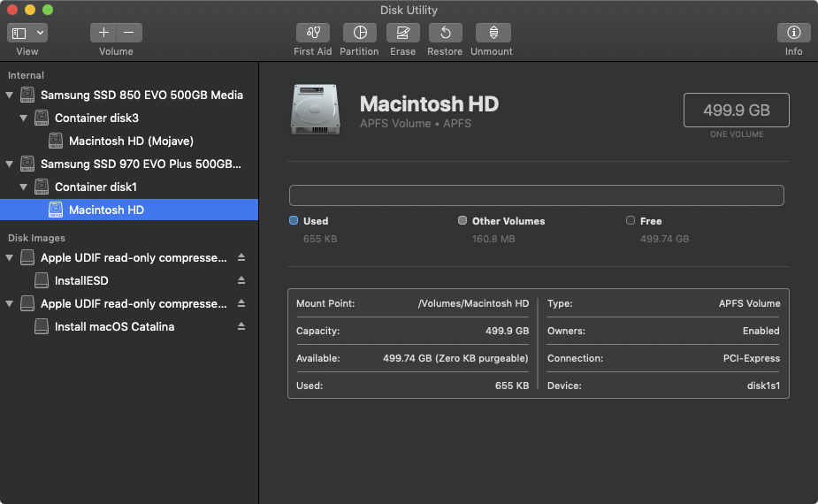Add a volume with the plus button
Image resolution: width=818 pixels, height=504 pixels.
click(x=103, y=33)
